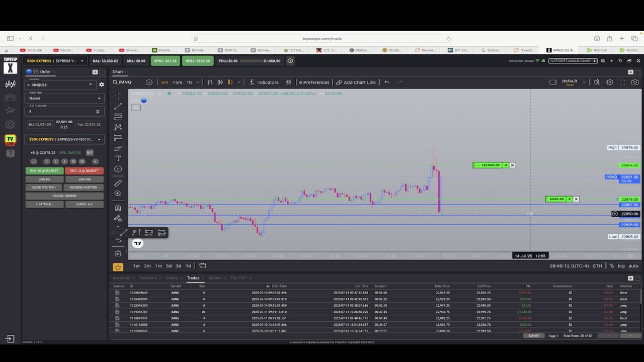
Task: Open the $50K EXPRESS account dropdown in top bar
Action: tap(55, 61)
